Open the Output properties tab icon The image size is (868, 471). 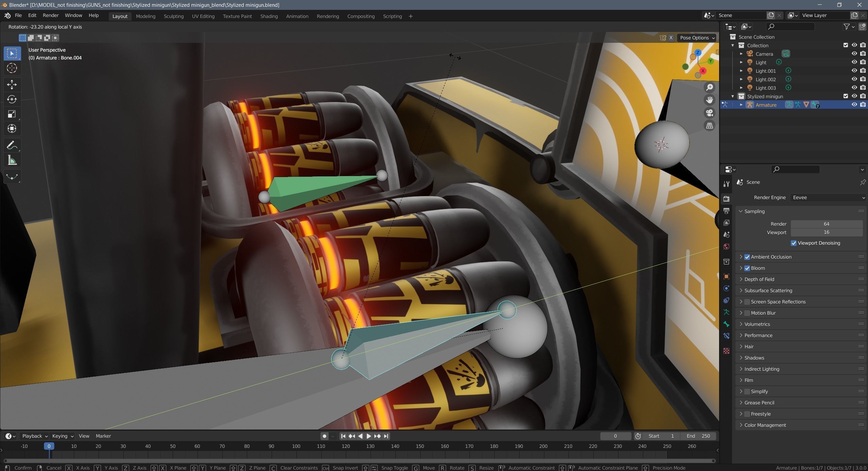tap(727, 211)
